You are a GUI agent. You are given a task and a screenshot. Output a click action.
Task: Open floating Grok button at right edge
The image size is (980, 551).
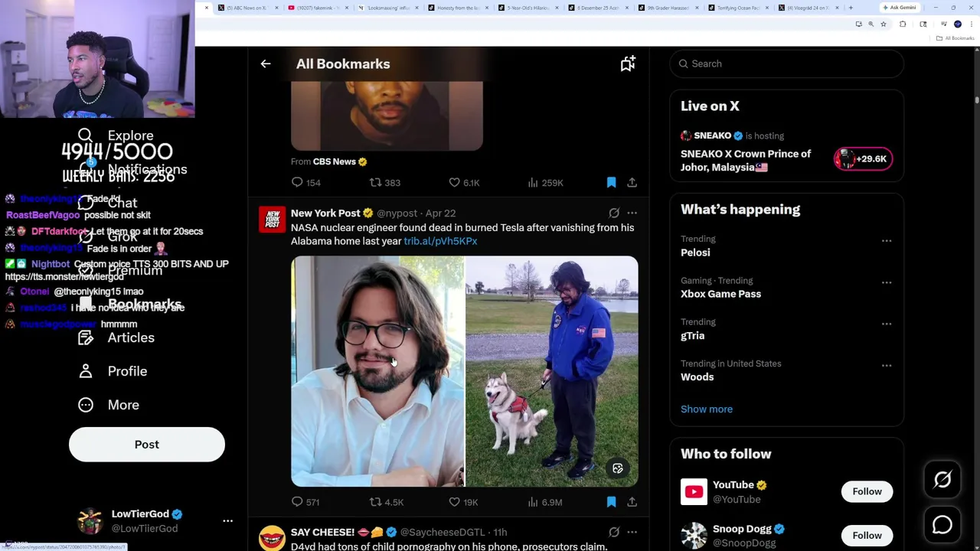(x=942, y=480)
